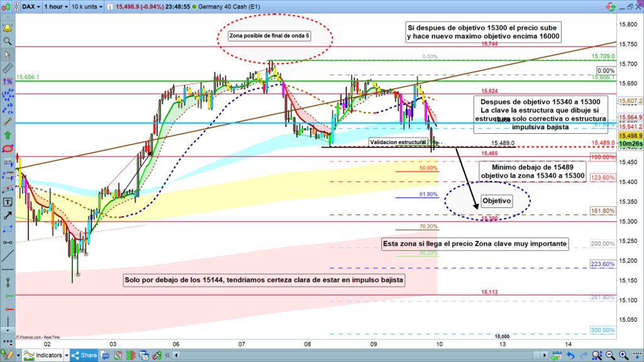Click the alert bell icon

[x=7, y=28]
